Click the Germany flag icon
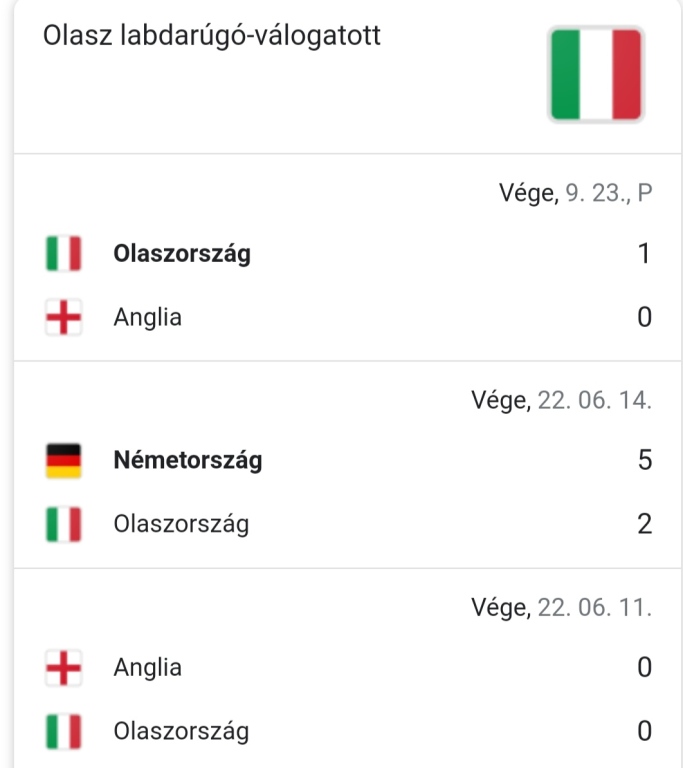Viewport: 683px width, 768px height. click(63, 460)
